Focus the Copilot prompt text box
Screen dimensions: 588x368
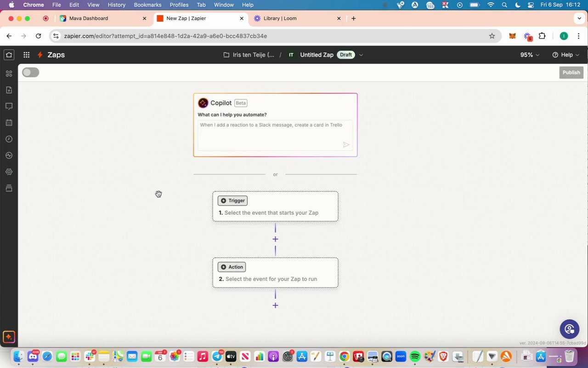[275, 135]
